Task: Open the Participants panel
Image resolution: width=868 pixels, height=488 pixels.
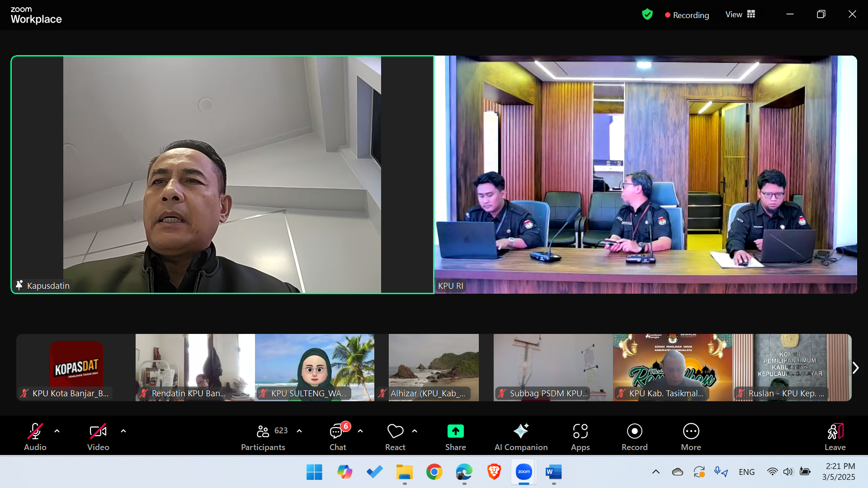Action: [x=264, y=436]
